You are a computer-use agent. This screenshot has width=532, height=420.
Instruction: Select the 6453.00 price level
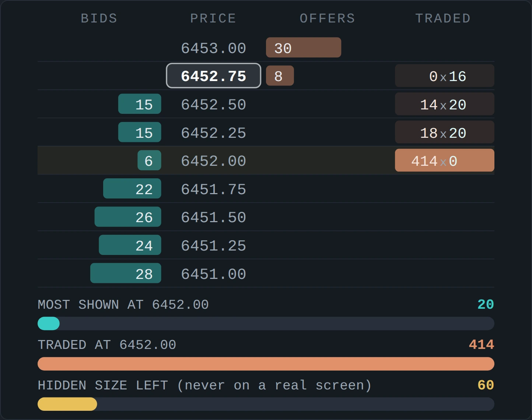pos(214,48)
